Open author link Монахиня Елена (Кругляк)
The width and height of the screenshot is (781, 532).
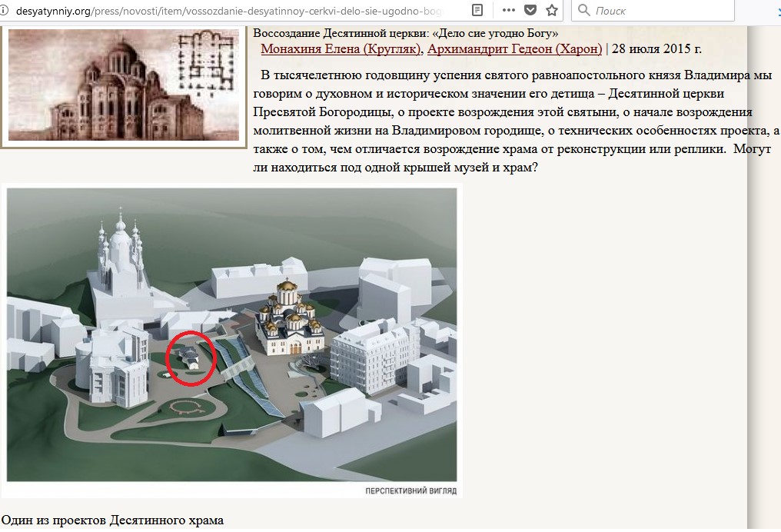(x=341, y=49)
